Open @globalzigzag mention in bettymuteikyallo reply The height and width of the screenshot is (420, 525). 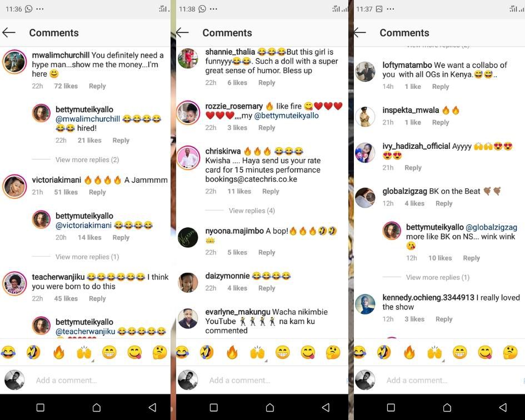(491, 227)
